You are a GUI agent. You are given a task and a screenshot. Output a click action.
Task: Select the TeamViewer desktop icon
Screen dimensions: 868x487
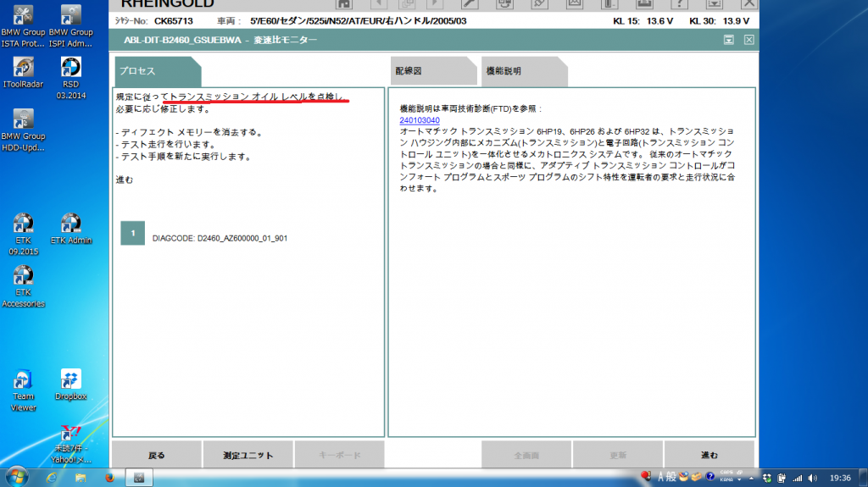tap(23, 390)
